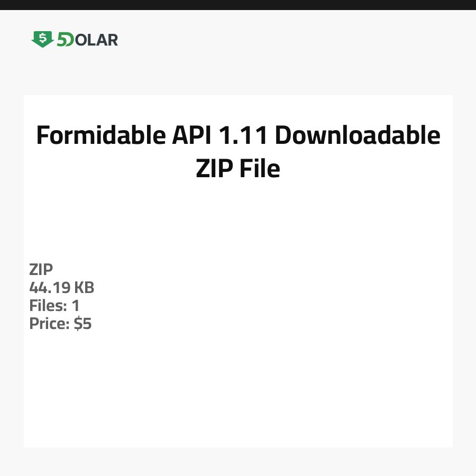Viewport: 476px width, 476px height.
Task: Click the green 5 in the logo
Action: 62,40
